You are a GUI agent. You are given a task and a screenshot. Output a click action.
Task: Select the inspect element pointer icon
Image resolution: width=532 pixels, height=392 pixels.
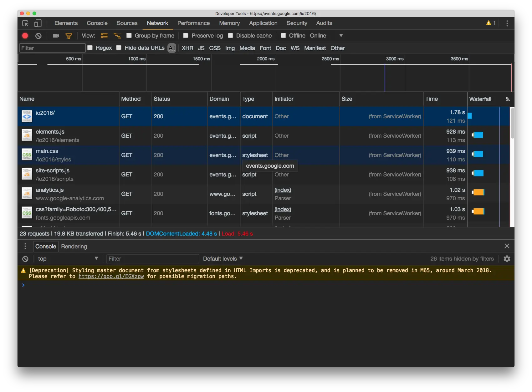coord(25,23)
